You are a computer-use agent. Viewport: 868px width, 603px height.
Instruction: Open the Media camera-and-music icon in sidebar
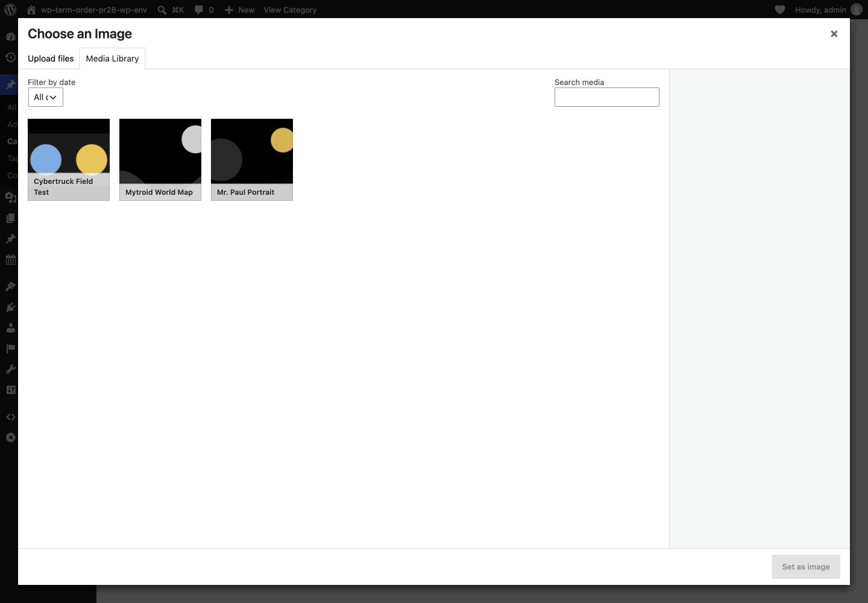click(10, 197)
